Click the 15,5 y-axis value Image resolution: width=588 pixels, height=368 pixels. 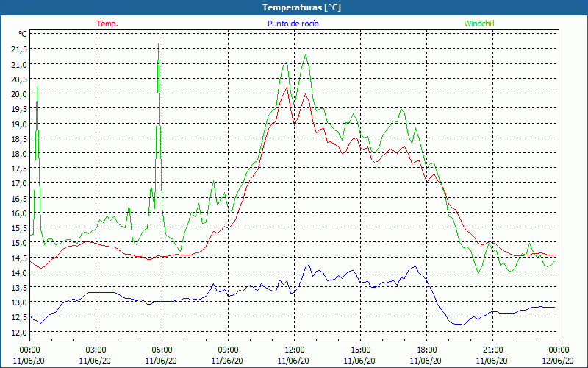19,227
